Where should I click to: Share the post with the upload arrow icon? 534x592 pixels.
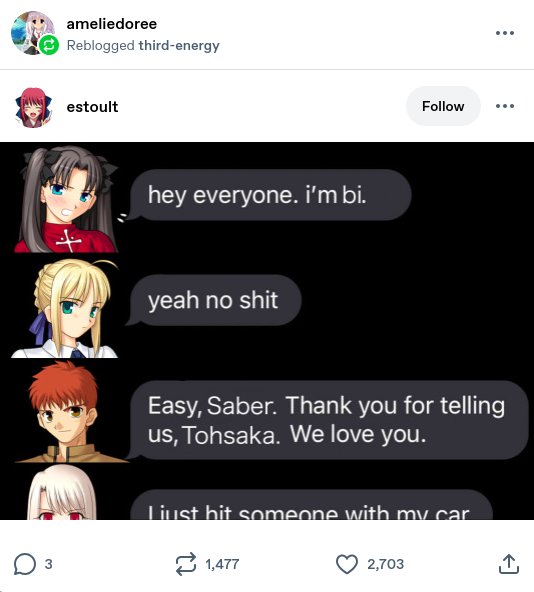509,564
